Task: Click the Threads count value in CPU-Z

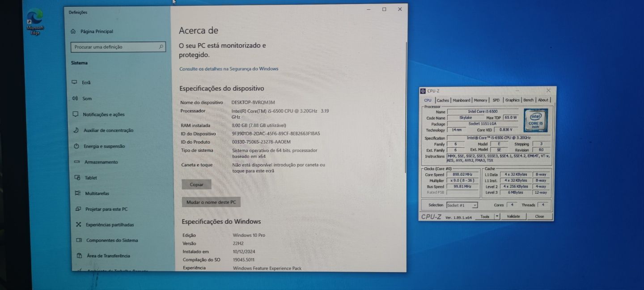Action: tap(543, 205)
